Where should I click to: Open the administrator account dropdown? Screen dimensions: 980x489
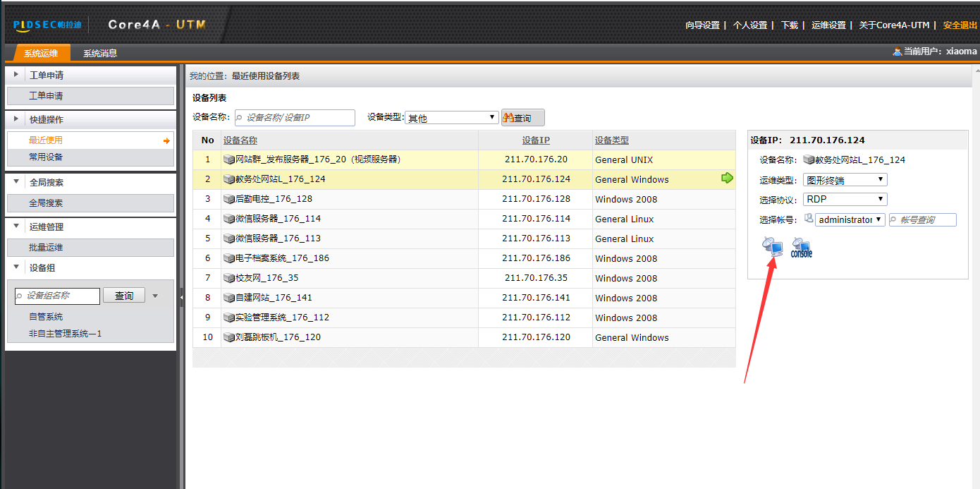click(850, 219)
